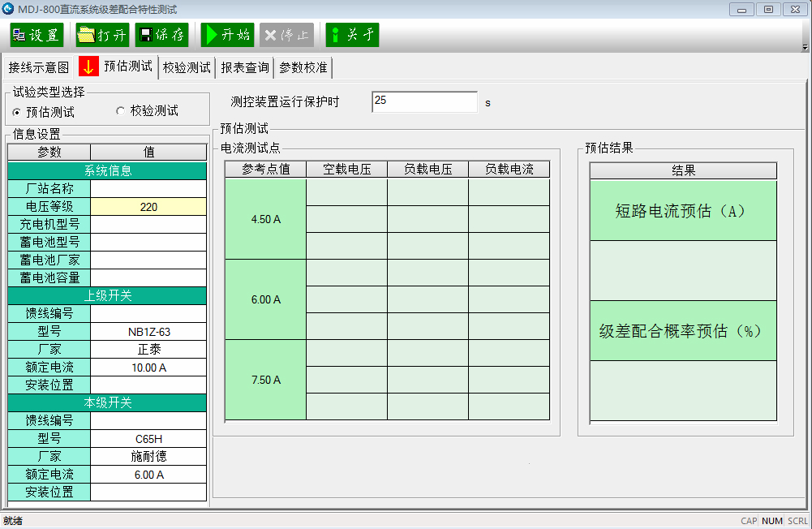Switch to the 参数校准 tab

point(303,67)
